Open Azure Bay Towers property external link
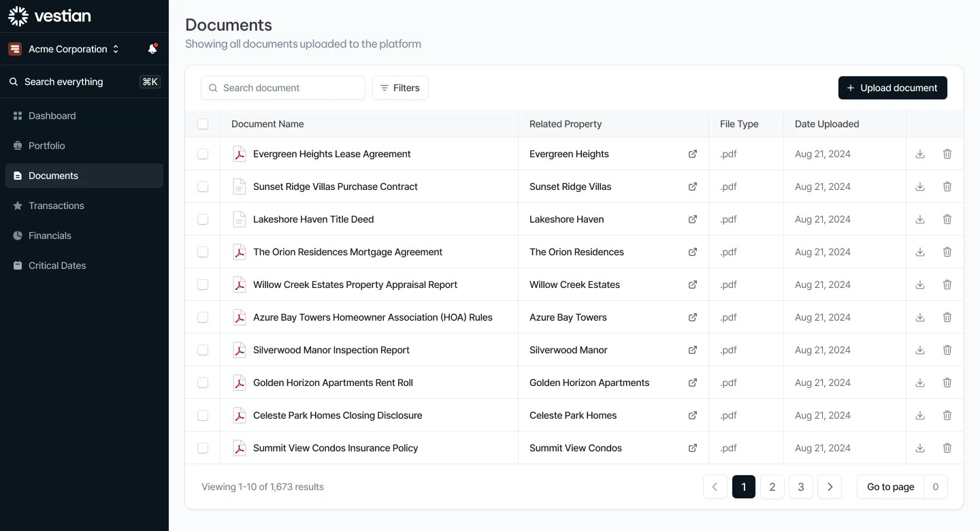Image resolution: width=980 pixels, height=531 pixels. click(693, 317)
